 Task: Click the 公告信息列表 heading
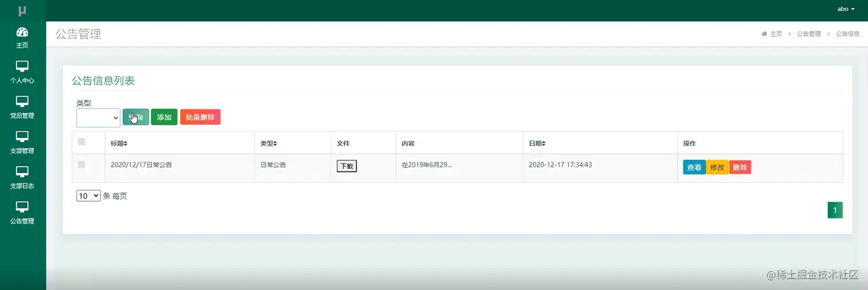103,81
